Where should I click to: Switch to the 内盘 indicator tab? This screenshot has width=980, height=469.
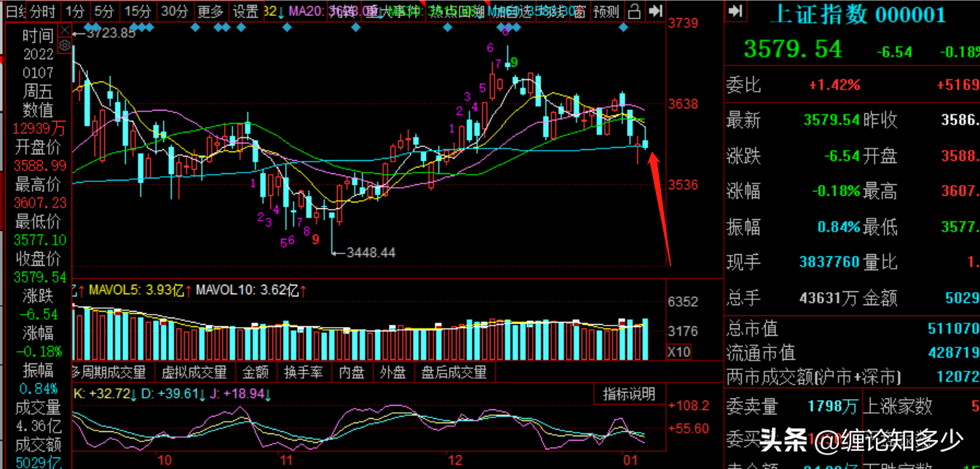(352, 373)
